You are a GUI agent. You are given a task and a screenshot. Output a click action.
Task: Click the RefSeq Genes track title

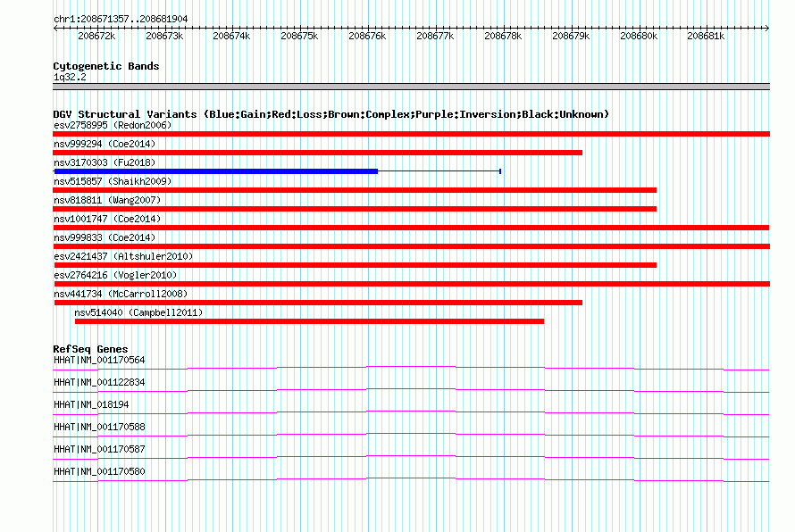tap(90, 349)
